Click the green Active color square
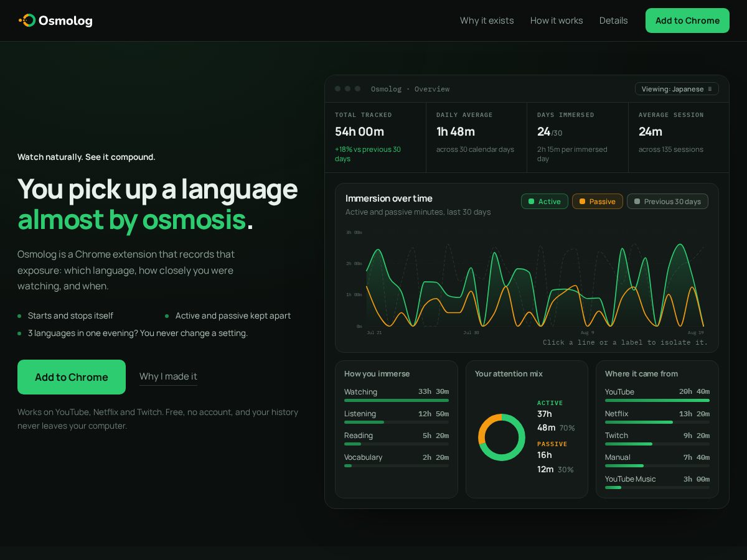Viewport: 747px width, 560px height. pyautogui.click(x=531, y=202)
